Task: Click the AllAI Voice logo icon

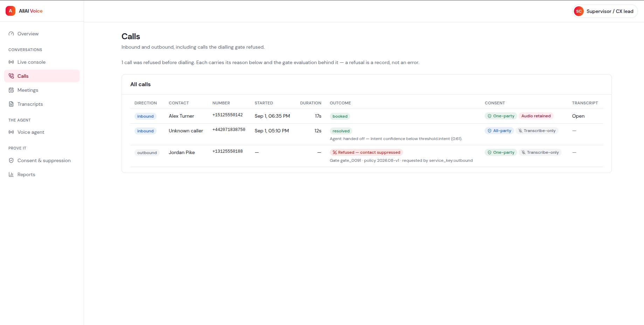Action: pyautogui.click(x=11, y=11)
